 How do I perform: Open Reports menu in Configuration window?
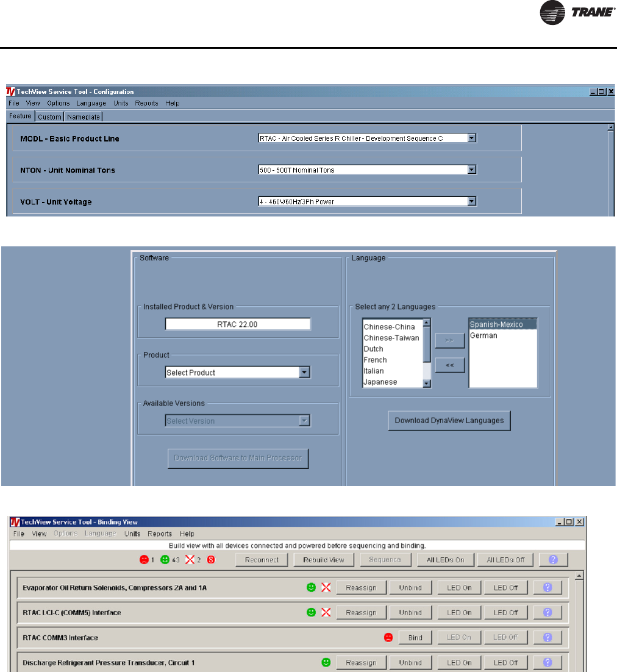click(x=146, y=103)
